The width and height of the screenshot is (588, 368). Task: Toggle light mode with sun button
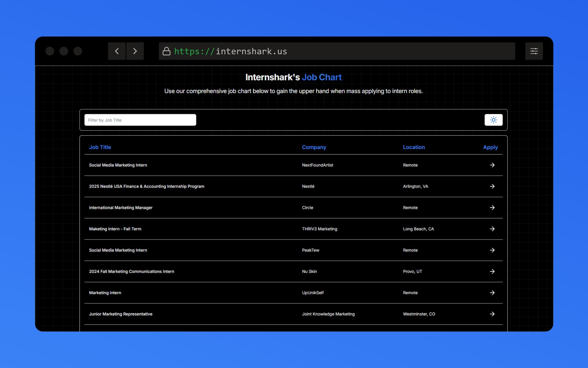coord(493,120)
